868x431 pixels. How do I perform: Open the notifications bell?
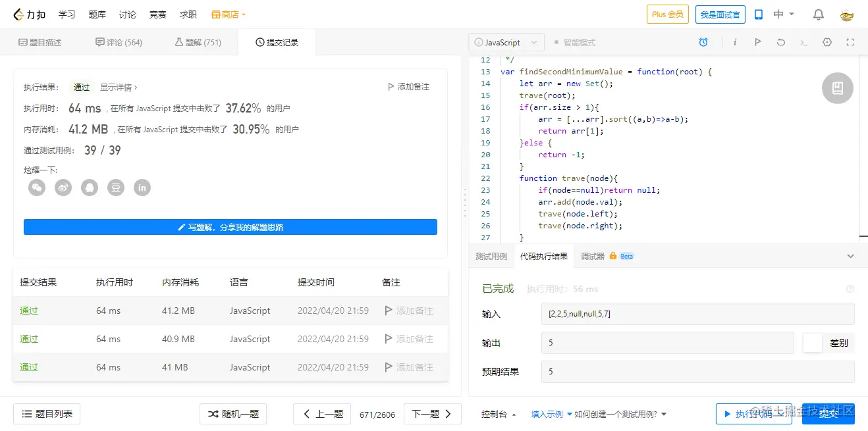click(x=819, y=14)
